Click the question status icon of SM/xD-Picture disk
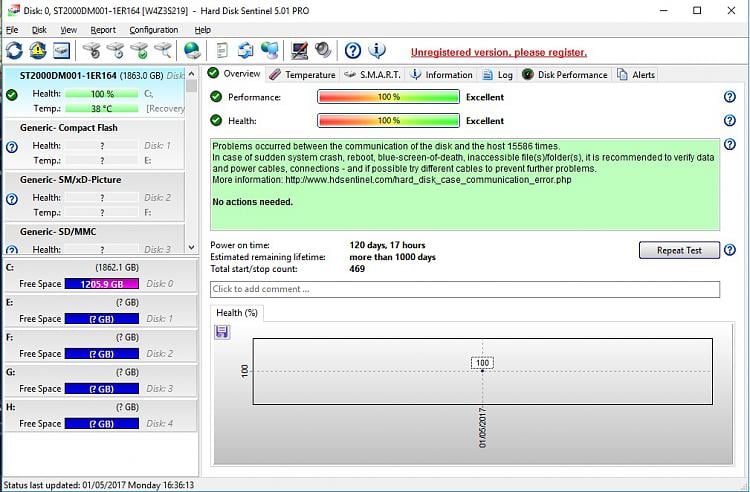Screen dimensions: 750x492 (x=12, y=199)
